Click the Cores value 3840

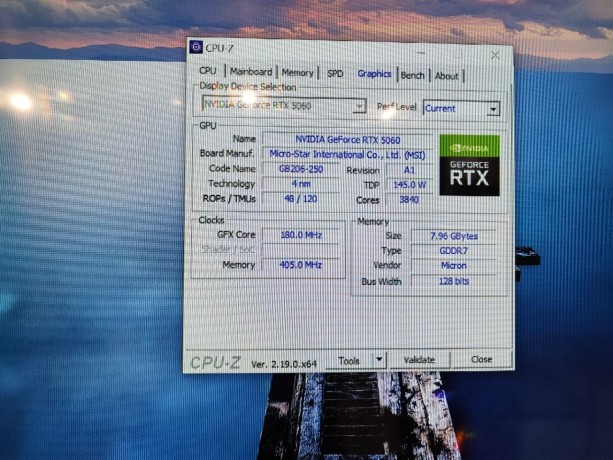click(x=409, y=200)
